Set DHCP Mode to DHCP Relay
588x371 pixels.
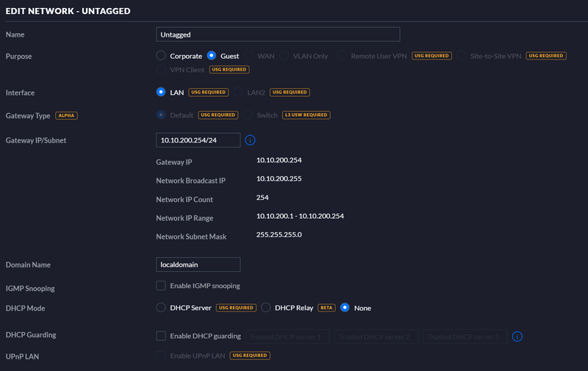click(266, 308)
